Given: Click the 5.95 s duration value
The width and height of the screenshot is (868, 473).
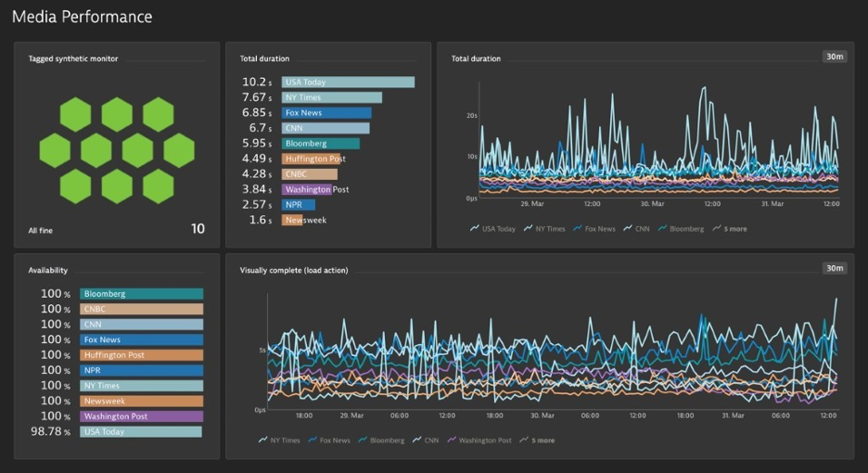Looking at the screenshot, I should [257, 144].
